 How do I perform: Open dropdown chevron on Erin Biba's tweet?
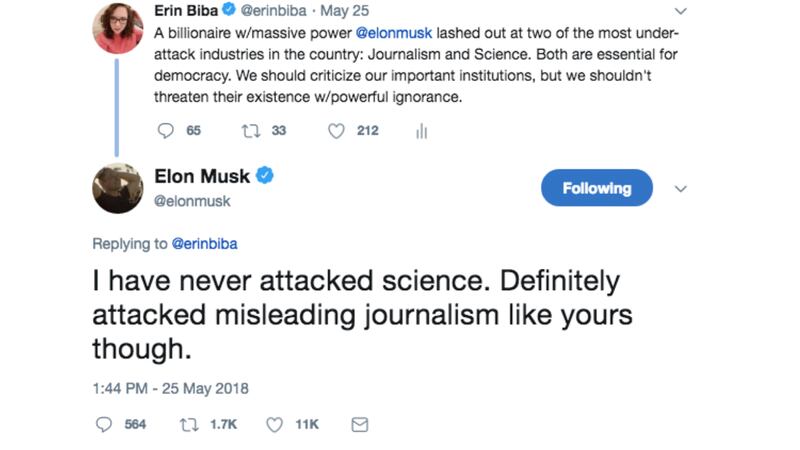tap(682, 12)
